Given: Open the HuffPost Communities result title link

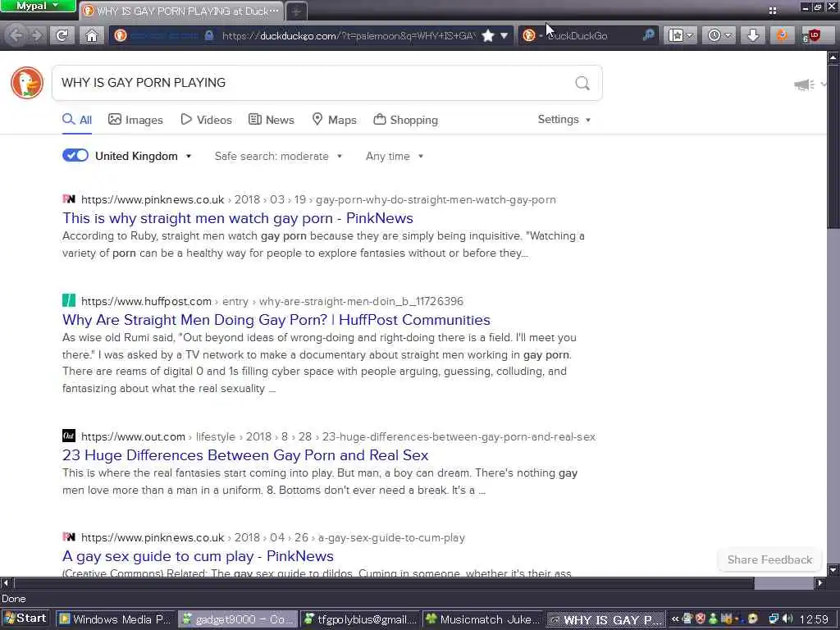Looking at the screenshot, I should pyautogui.click(x=276, y=320).
